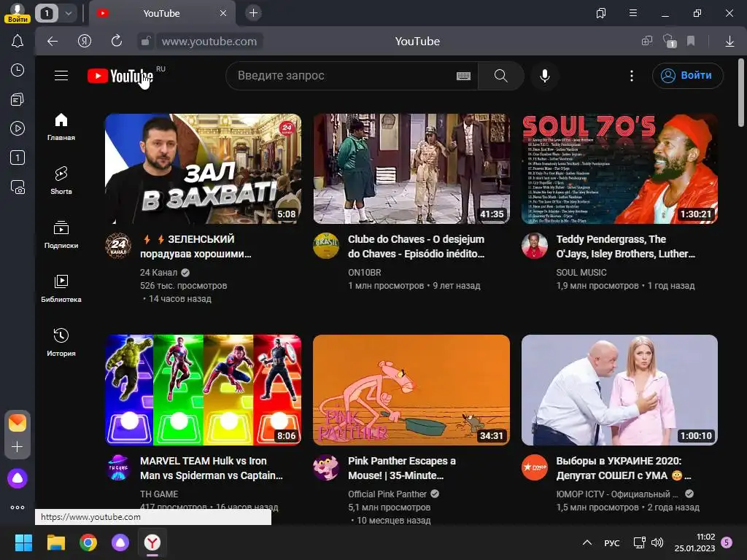Screen dimensions: 747x560
Task: Open the TH GAME channel link
Action: [x=159, y=494]
